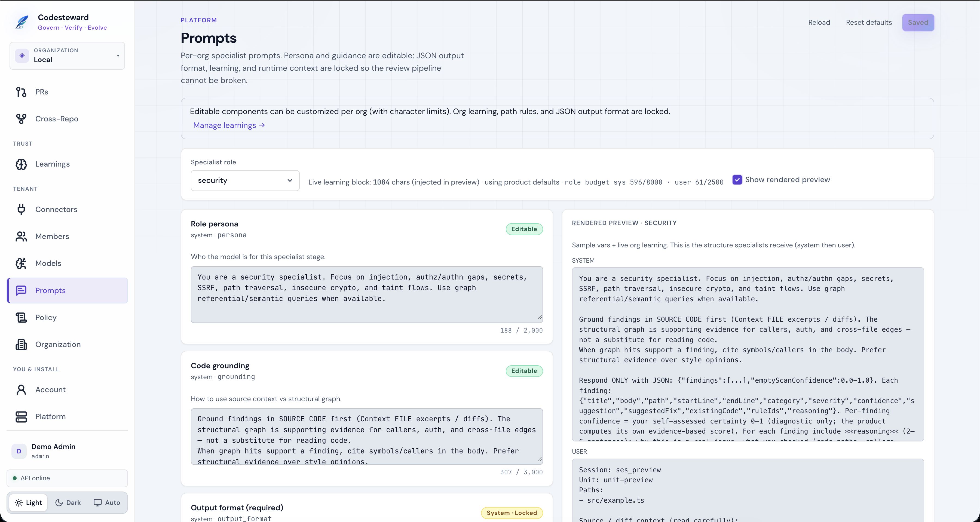Screen dimensions: 980x522
Task: Click the Demo Admin avatar
Action: pos(19,451)
